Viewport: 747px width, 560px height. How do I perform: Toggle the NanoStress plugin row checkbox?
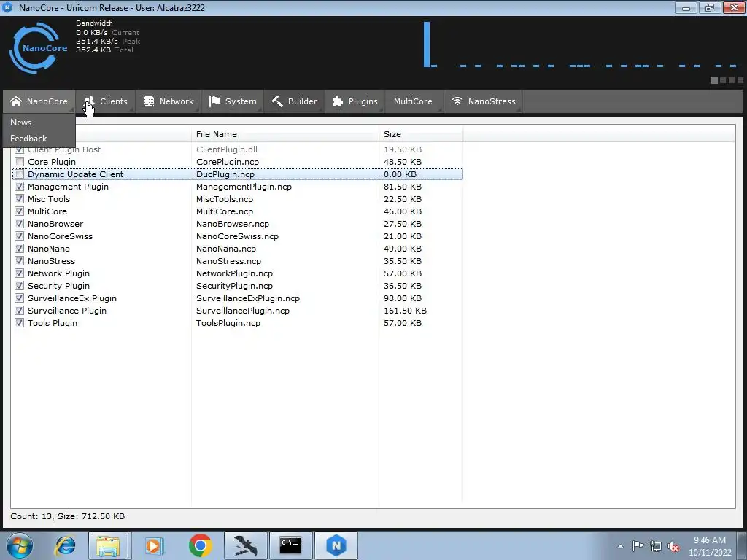(x=19, y=261)
